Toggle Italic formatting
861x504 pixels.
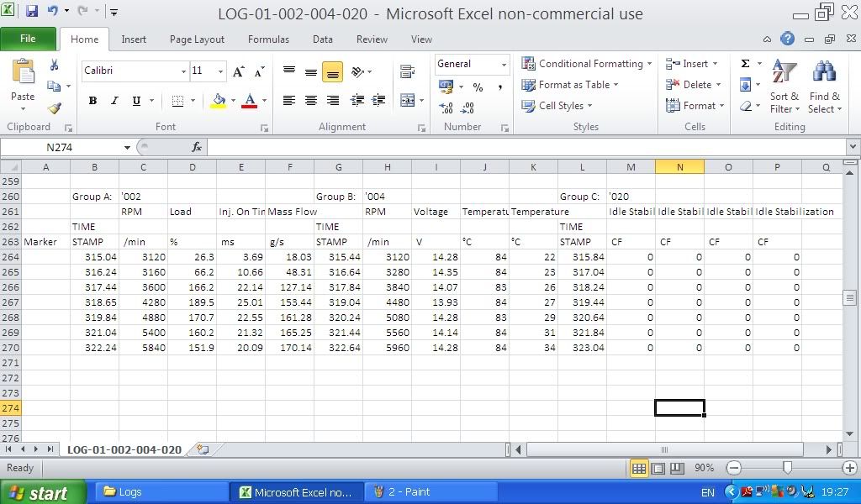point(114,101)
